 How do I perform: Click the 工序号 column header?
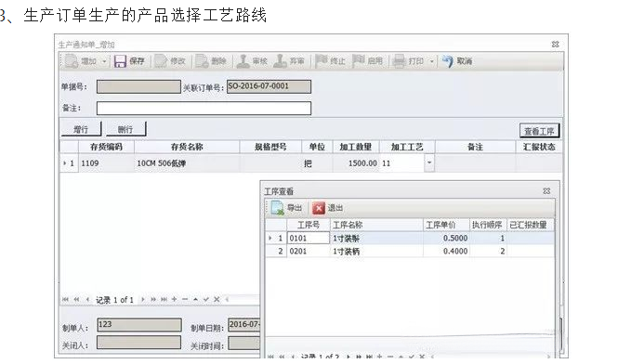[309, 225]
